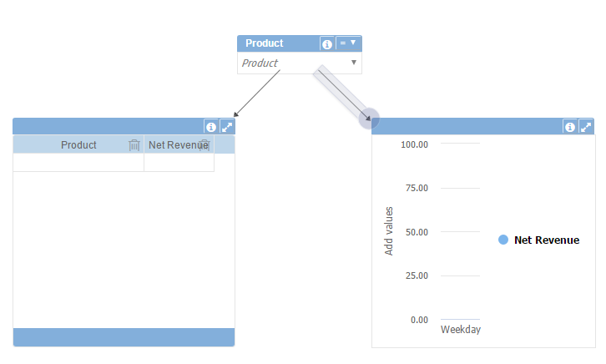Toggle the Net Revenue legend series
This screenshot has width=606, height=364.
pyautogui.click(x=546, y=240)
